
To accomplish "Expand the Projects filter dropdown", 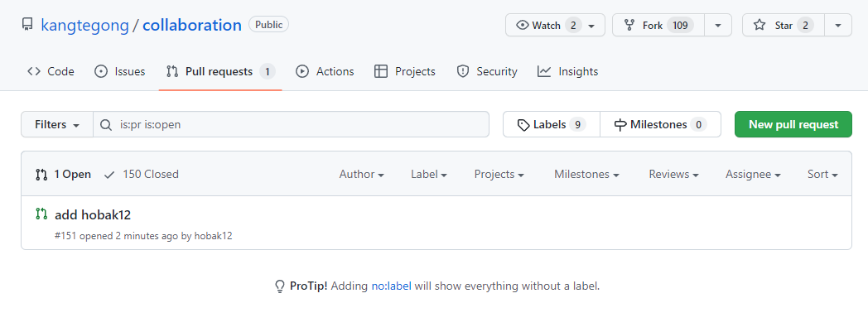I will tap(499, 175).
